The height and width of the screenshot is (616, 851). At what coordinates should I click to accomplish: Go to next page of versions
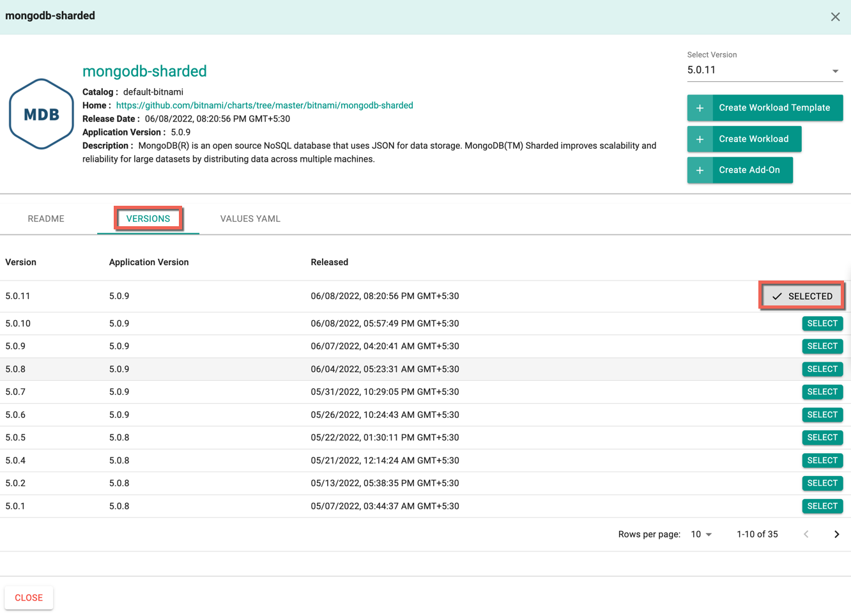coord(836,534)
